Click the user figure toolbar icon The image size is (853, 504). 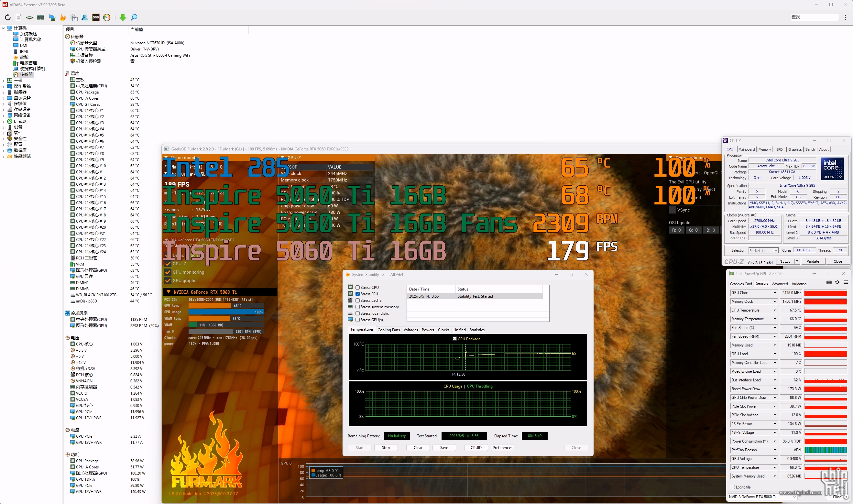click(x=85, y=17)
